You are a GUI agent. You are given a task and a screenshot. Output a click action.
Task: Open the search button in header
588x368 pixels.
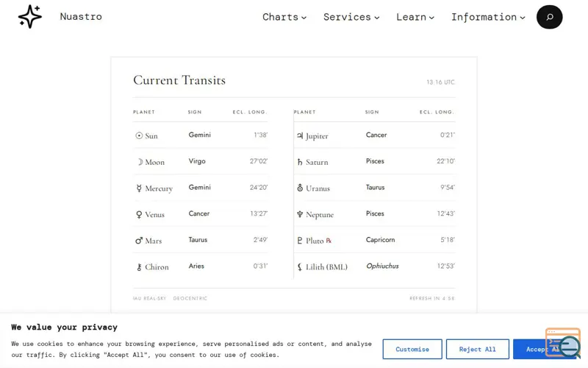[x=549, y=17]
